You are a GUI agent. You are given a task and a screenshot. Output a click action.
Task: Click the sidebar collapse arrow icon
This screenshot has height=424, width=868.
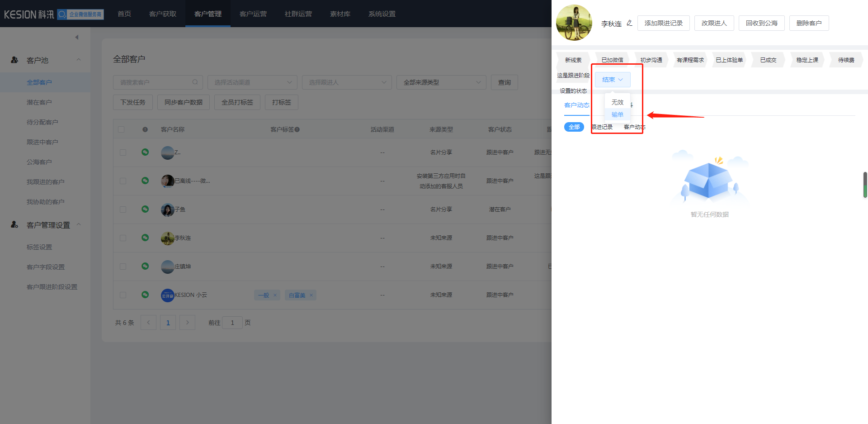(77, 37)
